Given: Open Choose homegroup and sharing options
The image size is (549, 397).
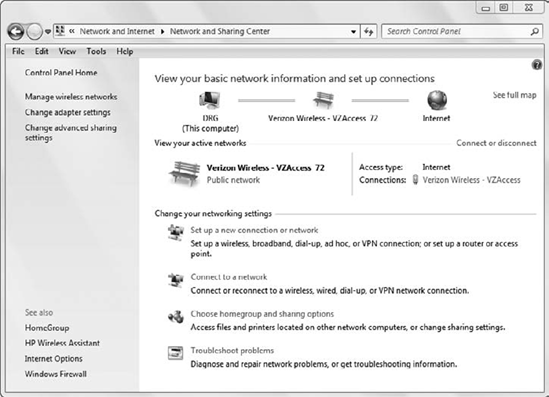Looking at the screenshot, I should pyautogui.click(x=262, y=314).
